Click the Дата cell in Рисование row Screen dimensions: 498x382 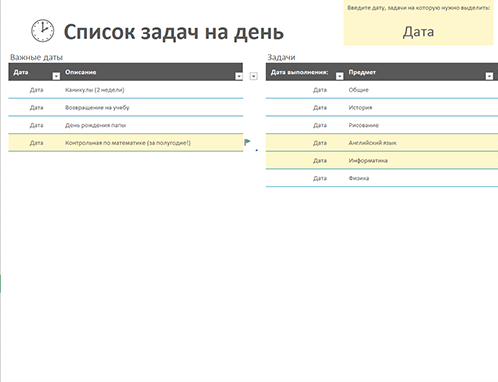(320, 125)
